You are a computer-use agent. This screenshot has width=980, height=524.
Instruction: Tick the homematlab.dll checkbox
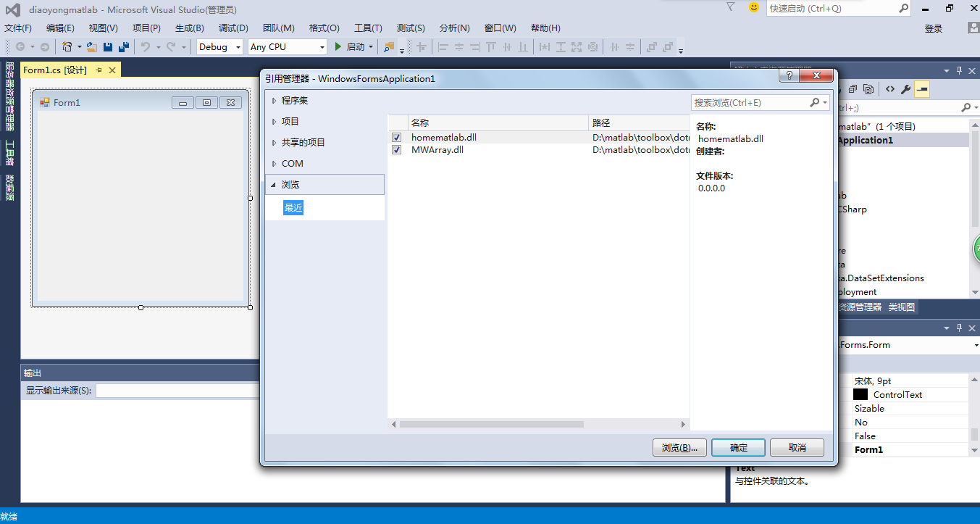396,137
